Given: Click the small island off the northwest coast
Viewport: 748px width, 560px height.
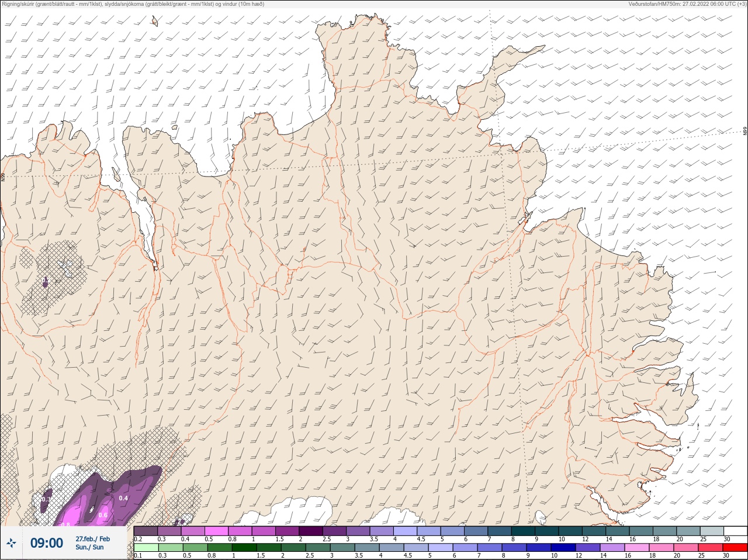Looking at the screenshot, I should 155,22.
